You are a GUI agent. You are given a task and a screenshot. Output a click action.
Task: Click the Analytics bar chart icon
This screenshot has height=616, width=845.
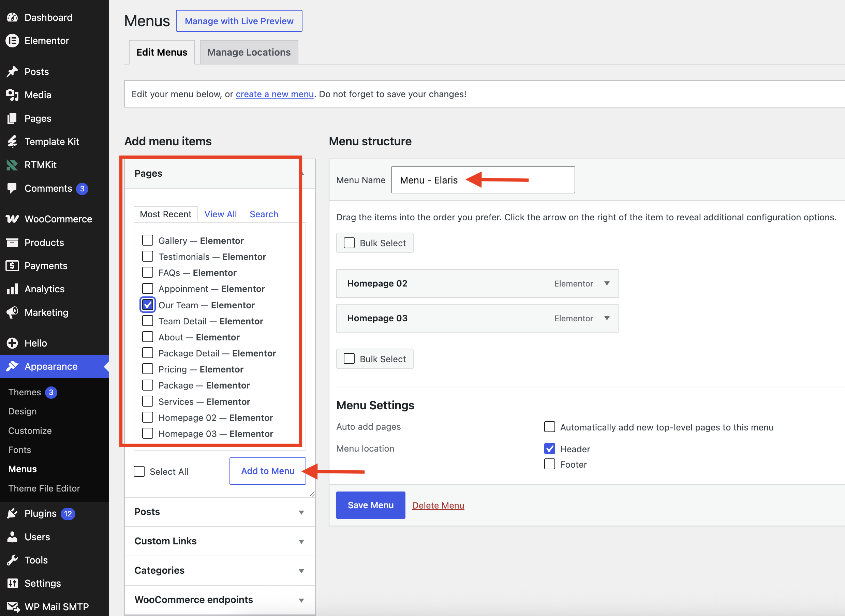12,289
